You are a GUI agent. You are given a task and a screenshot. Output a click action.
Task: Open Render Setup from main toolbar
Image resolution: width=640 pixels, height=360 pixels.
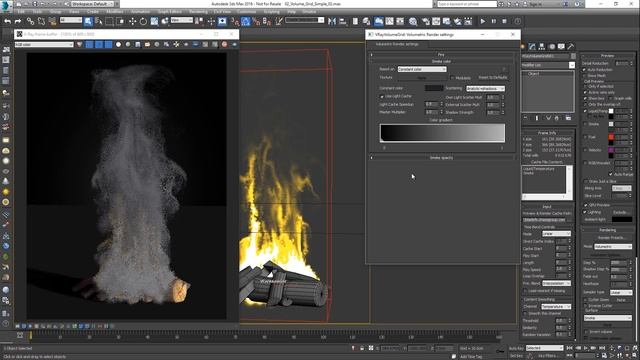(x=426, y=21)
